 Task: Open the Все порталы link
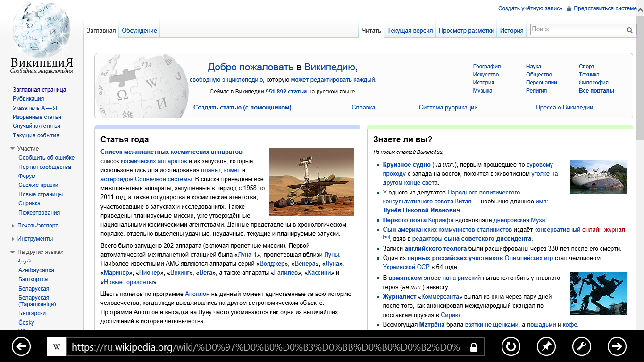[x=596, y=91]
